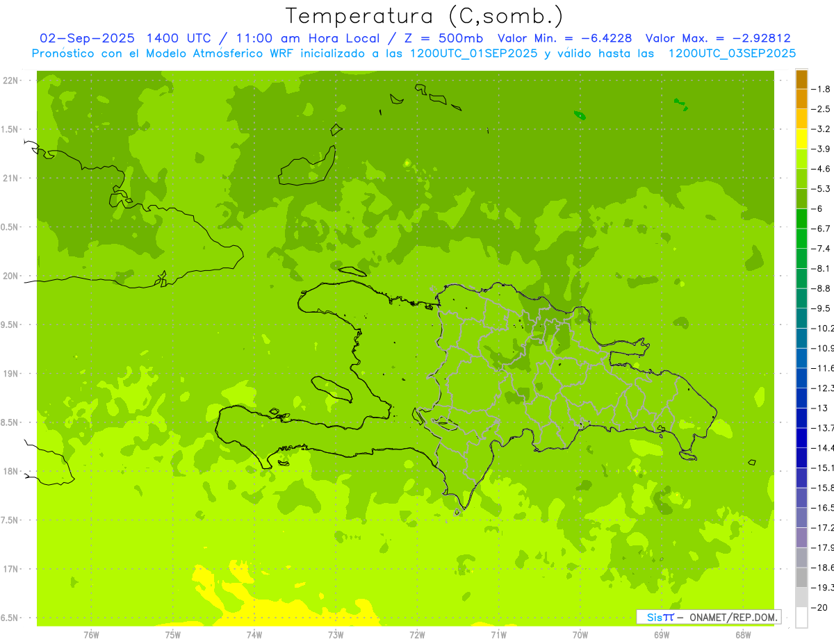Click the '21N' latitude label
The height and width of the screenshot is (644, 834).
click(10, 179)
